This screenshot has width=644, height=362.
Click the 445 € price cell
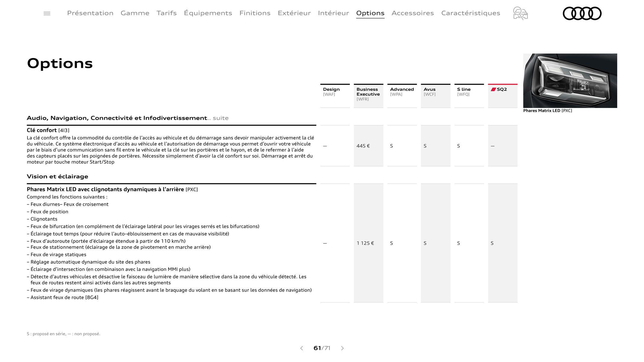pyautogui.click(x=368, y=146)
